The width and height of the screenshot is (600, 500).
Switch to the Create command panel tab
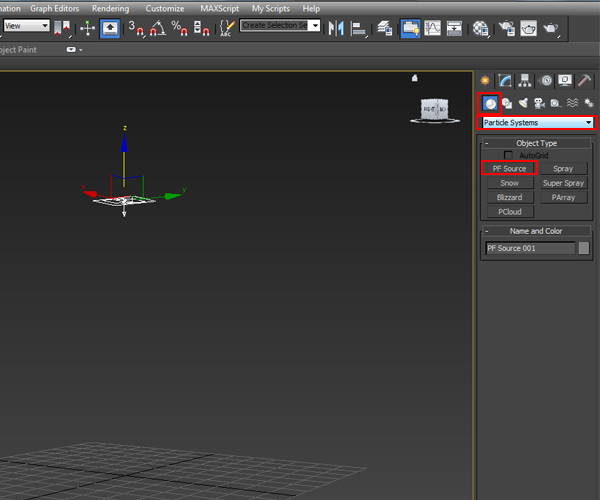(x=485, y=81)
